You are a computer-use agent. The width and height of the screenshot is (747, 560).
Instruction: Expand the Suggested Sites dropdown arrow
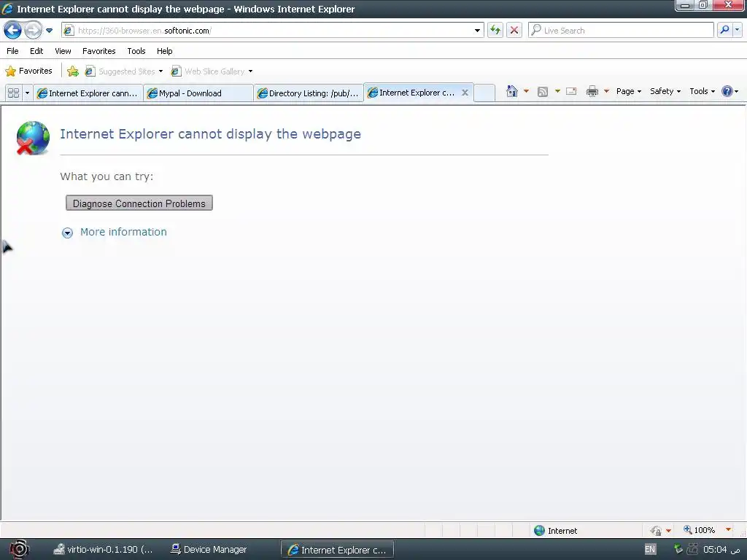[x=160, y=71]
